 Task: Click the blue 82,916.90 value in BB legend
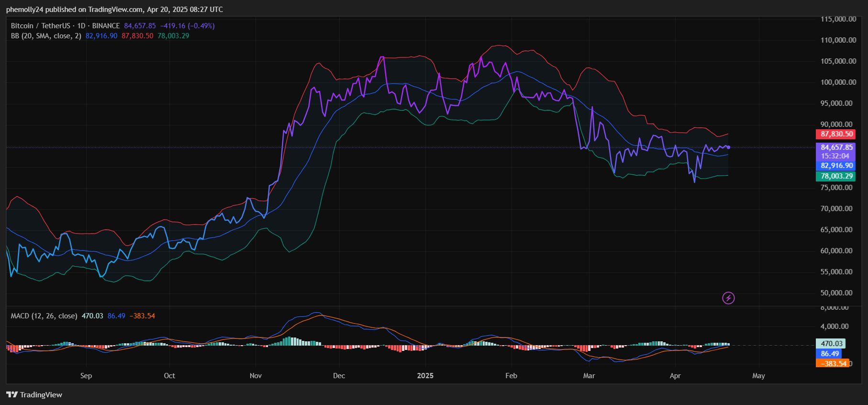coord(101,36)
